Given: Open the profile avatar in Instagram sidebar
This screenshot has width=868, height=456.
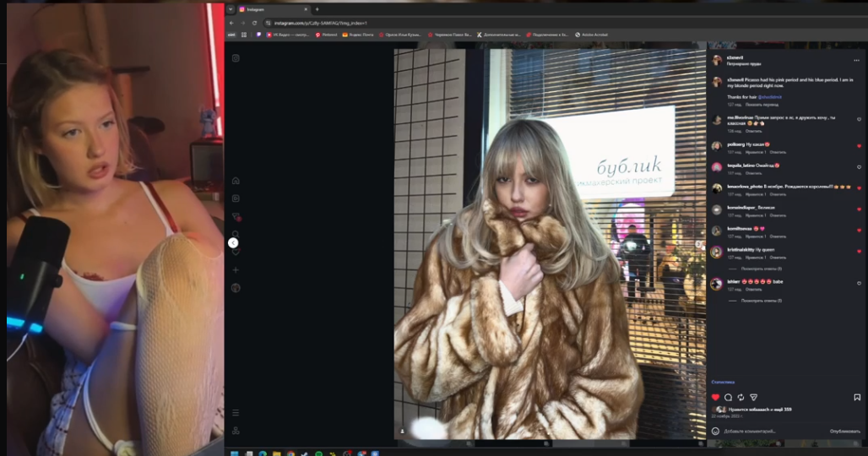Looking at the screenshot, I should 236,288.
